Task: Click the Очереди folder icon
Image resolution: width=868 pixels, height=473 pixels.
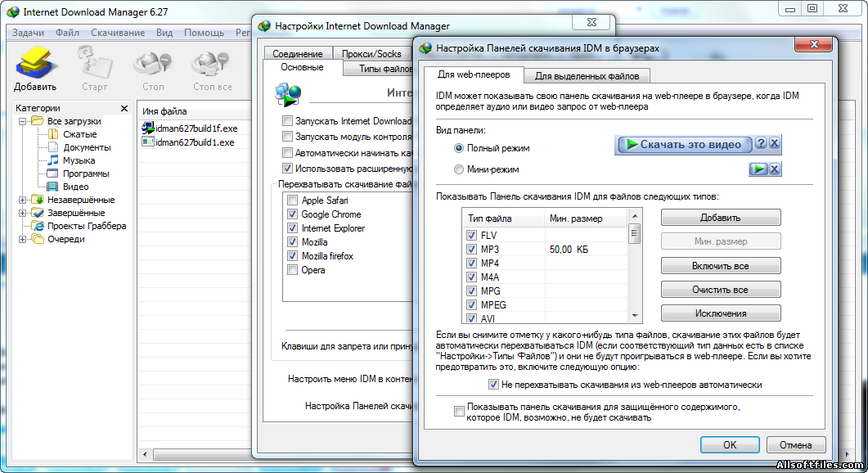Action: coord(38,239)
